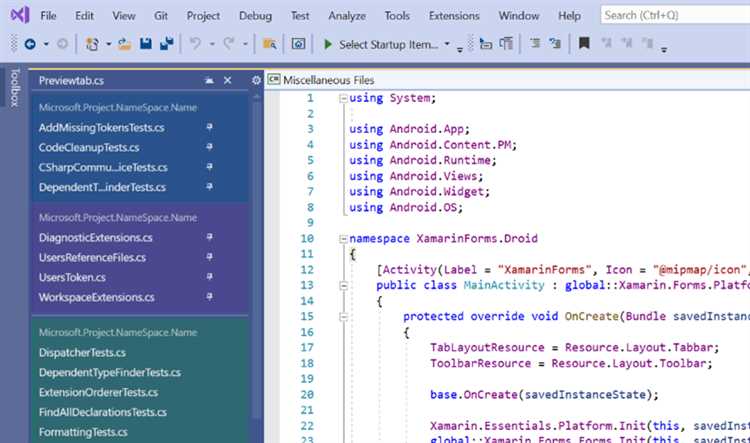Viewport: 750px width, 443px height.
Task: Open the back navigation history dropdown
Action: pyautogui.click(x=46, y=44)
